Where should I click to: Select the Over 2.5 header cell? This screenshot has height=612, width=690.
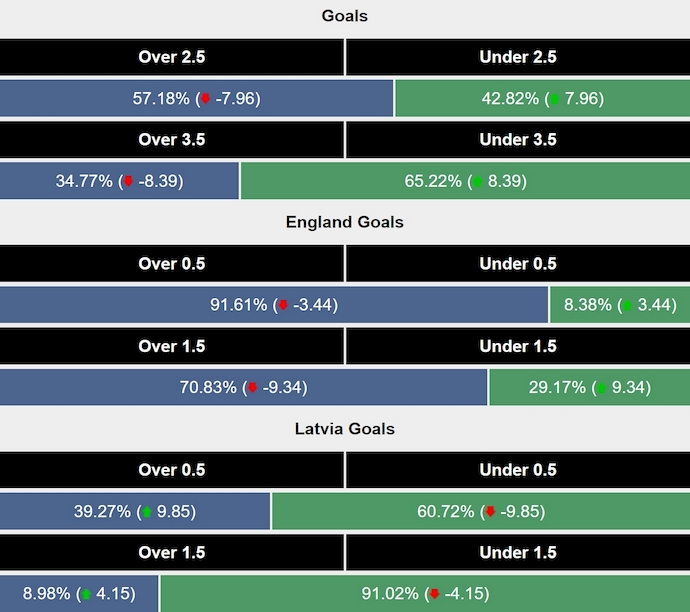point(172,57)
